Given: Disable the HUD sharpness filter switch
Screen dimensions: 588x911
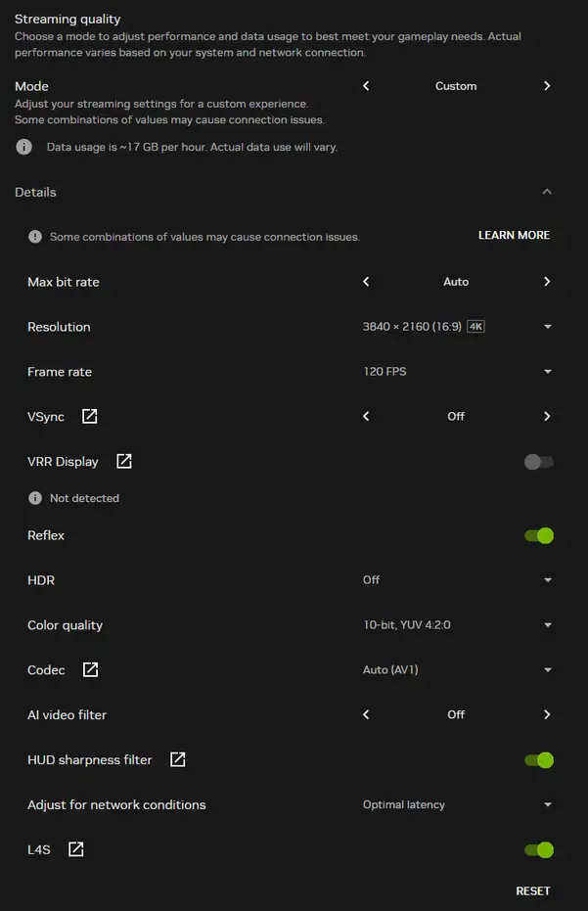Looking at the screenshot, I should (539, 760).
